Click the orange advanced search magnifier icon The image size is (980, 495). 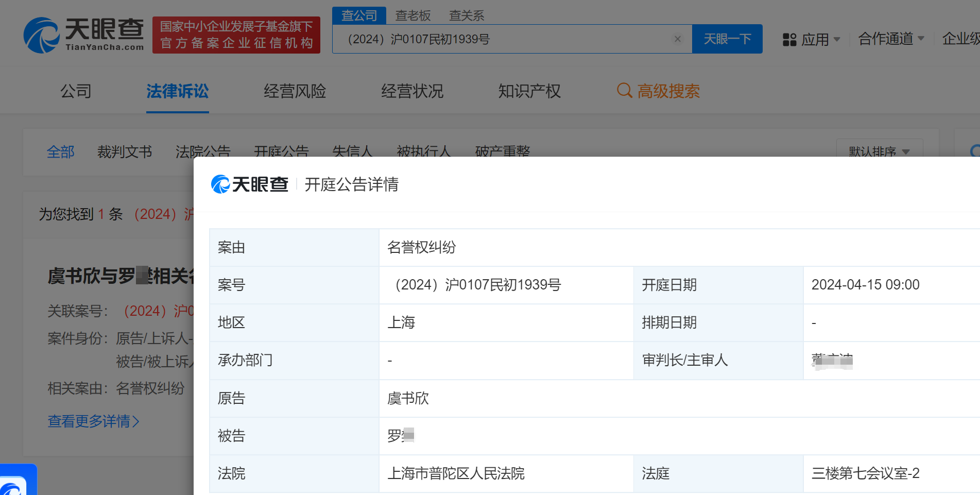click(x=624, y=91)
